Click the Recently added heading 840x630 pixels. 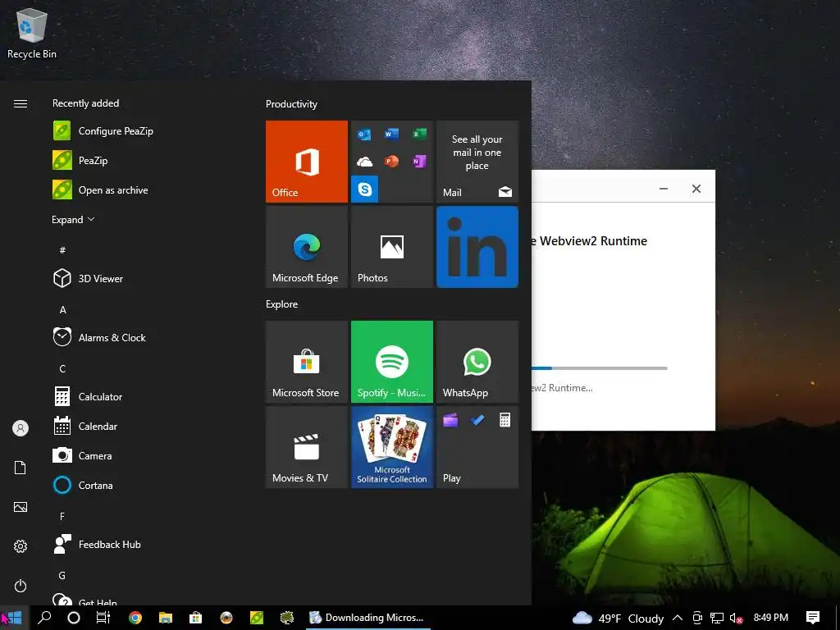click(85, 103)
